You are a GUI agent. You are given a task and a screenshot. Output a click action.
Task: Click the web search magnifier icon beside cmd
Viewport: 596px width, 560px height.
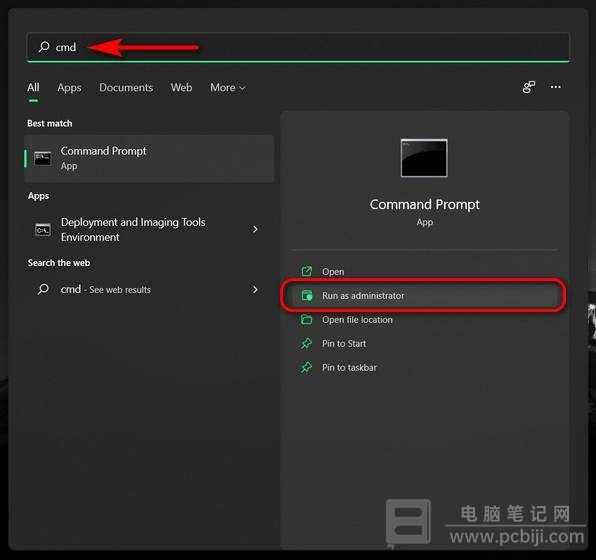click(43, 289)
